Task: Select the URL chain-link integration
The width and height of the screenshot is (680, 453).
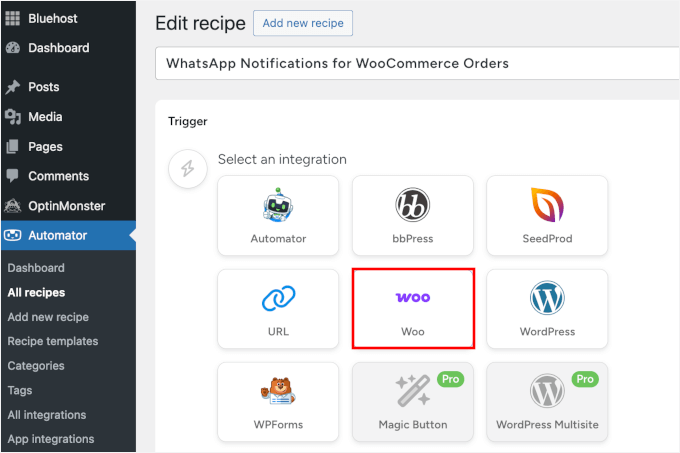Action: [x=278, y=309]
